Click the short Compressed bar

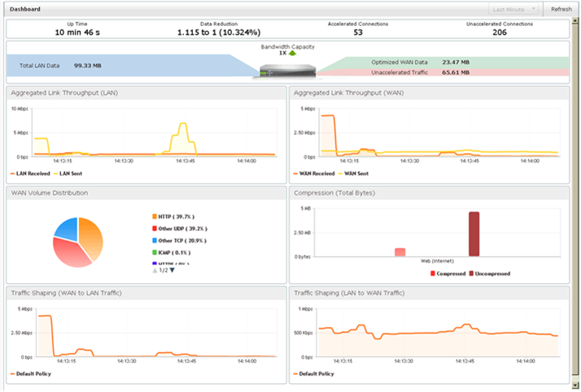tap(400, 252)
